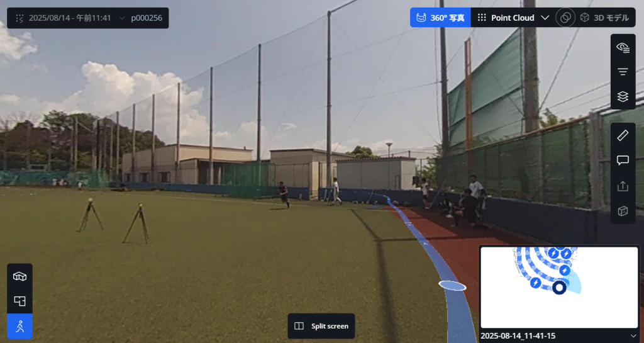Toggle the visibility eye settings icon

coord(623,47)
